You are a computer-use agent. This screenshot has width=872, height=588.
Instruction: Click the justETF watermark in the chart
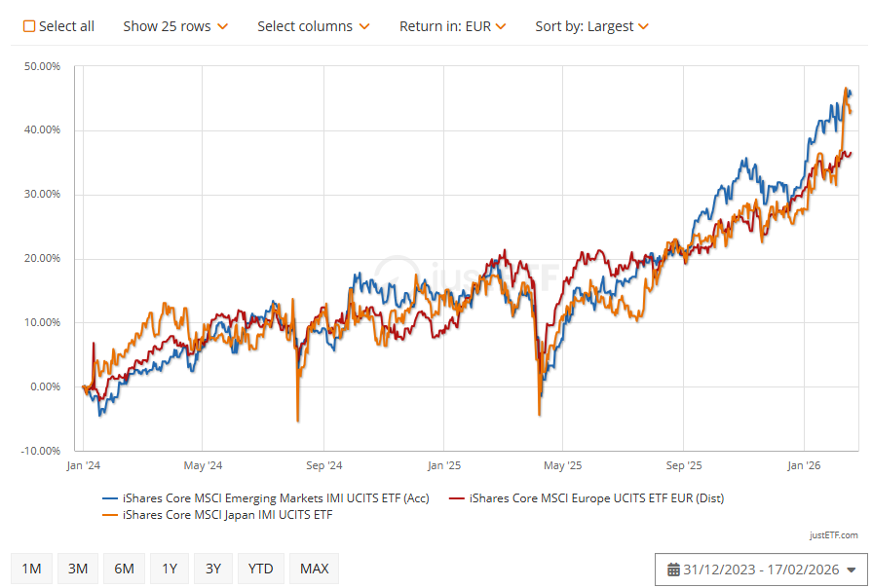click(x=468, y=274)
